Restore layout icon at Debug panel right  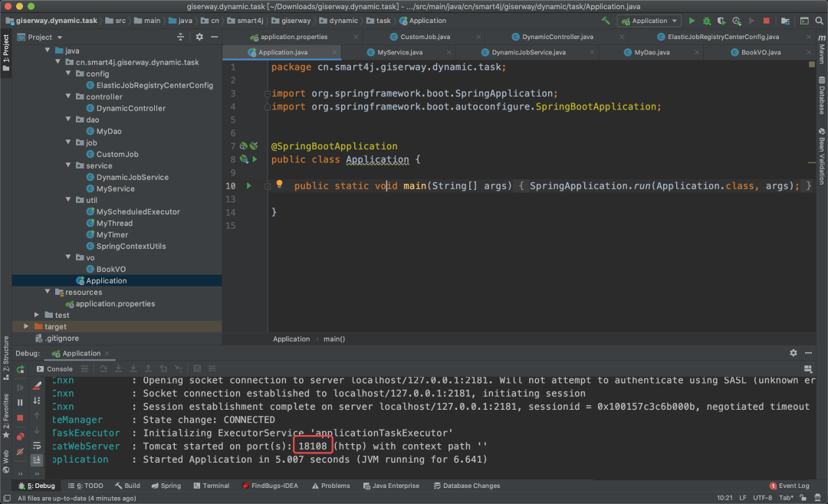(x=807, y=369)
